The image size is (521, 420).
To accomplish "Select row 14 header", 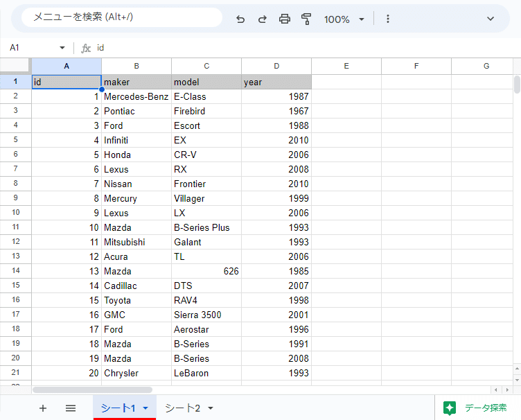I will tap(16, 271).
